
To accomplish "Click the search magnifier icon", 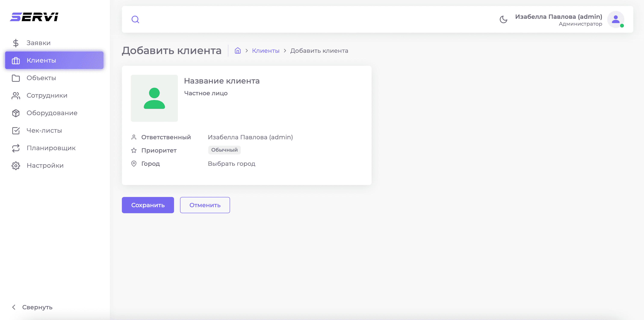I will point(135,19).
